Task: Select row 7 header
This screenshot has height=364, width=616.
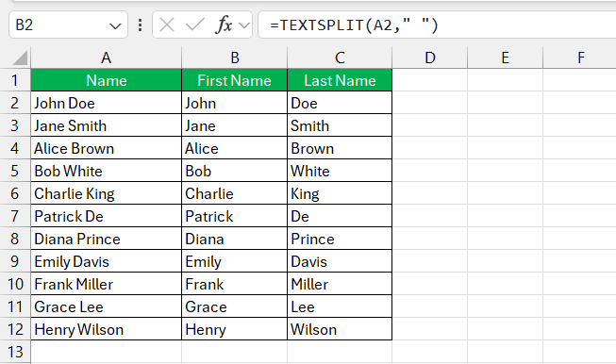Action: pyautogui.click(x=15, y=216)
